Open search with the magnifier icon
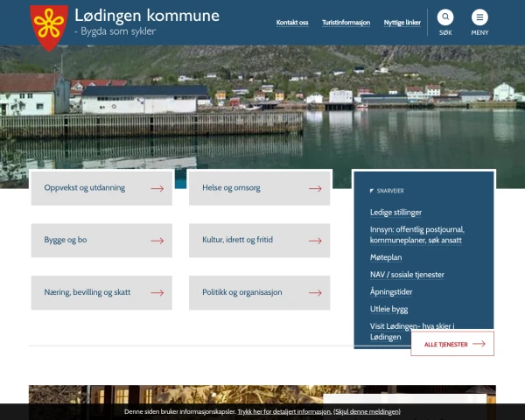 445,17
